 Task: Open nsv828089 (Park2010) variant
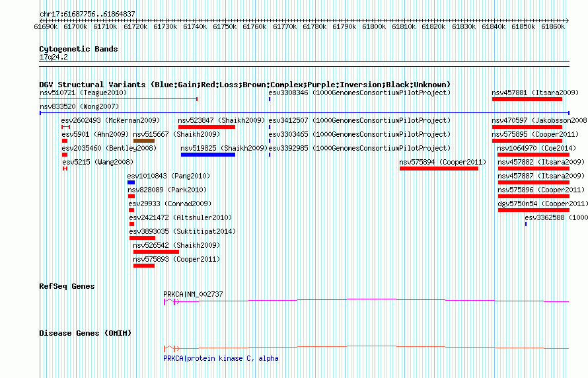point(167,190)
